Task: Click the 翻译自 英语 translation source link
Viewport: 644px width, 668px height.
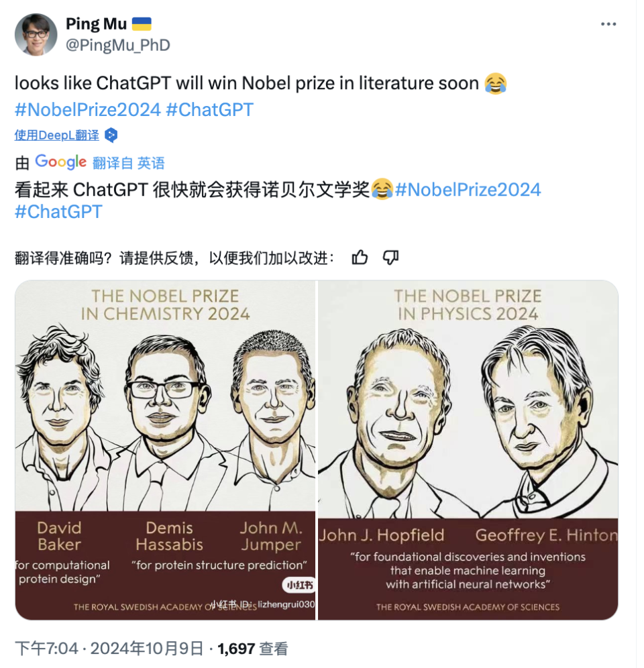Action: click(129, 163)
